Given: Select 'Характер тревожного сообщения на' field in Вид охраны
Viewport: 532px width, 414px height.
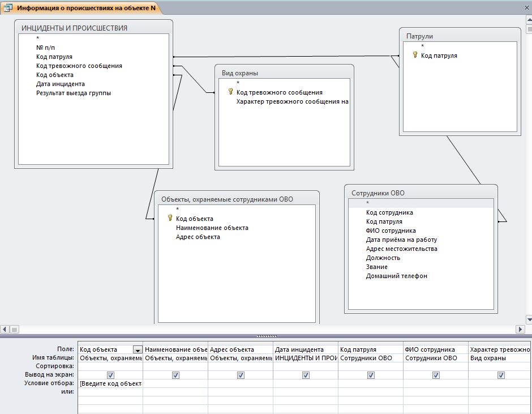Looking at the screenshot, I should (292, 101).
